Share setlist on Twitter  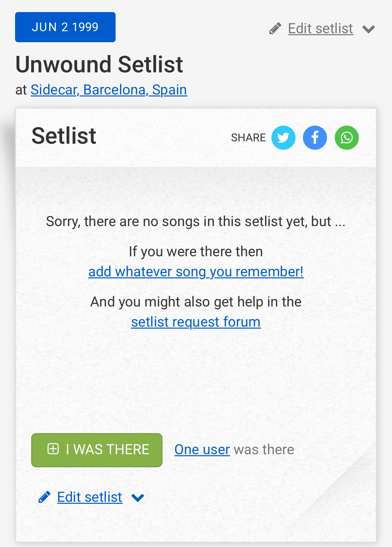(x=283, y=138)
